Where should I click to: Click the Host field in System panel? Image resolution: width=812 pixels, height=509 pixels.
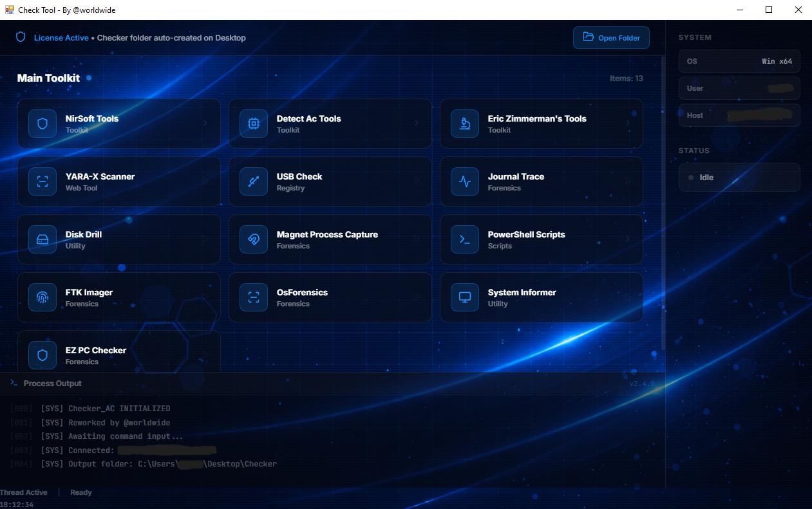pyautogui.click(x=739, y=115)
